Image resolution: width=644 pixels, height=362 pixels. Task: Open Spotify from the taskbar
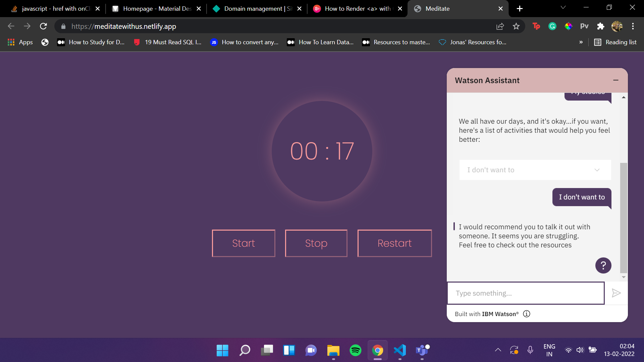click(x=355, y=350)
